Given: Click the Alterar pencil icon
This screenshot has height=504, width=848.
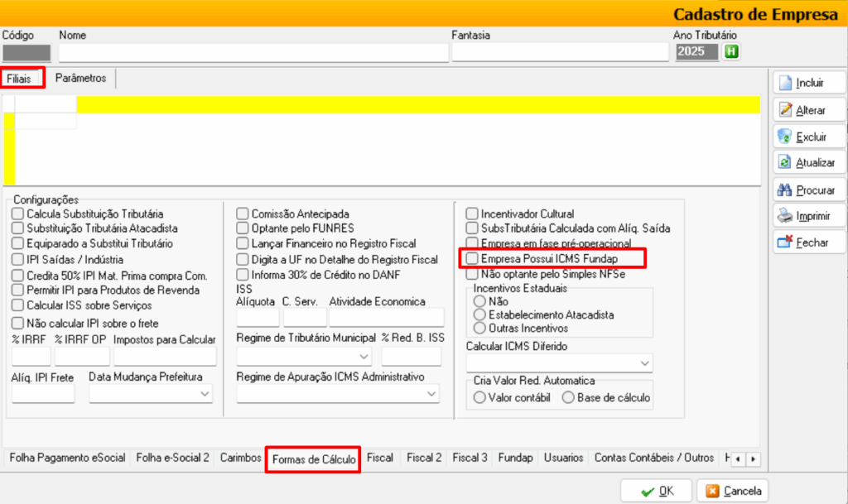Looking at the screenshot, I should coord(785,110).
